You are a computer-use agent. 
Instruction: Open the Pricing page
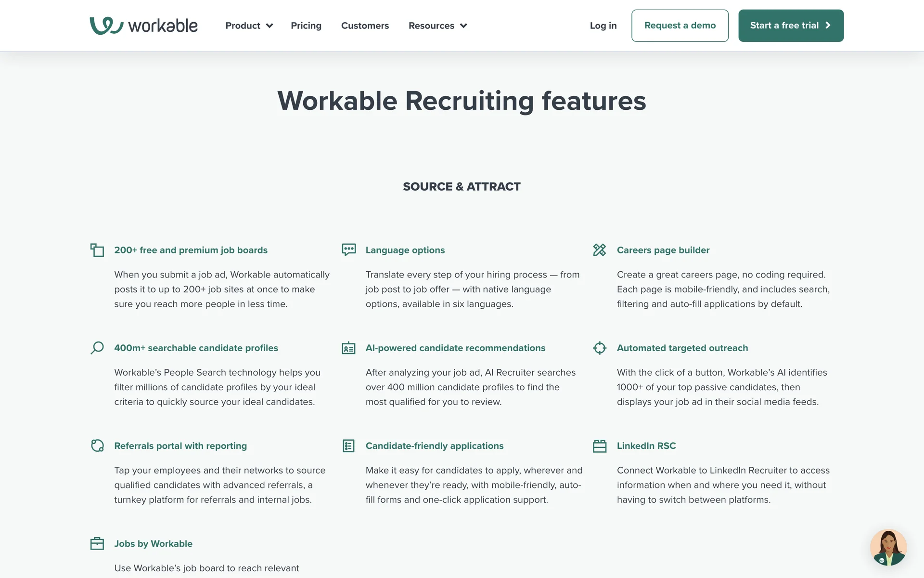point(306,26)
